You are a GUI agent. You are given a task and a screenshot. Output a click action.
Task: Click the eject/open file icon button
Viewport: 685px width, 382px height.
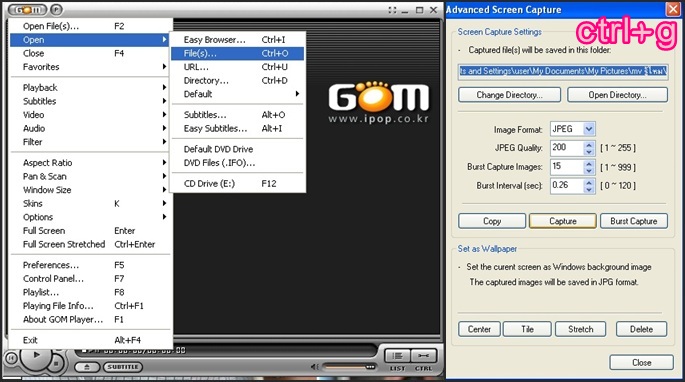[87, 367]
